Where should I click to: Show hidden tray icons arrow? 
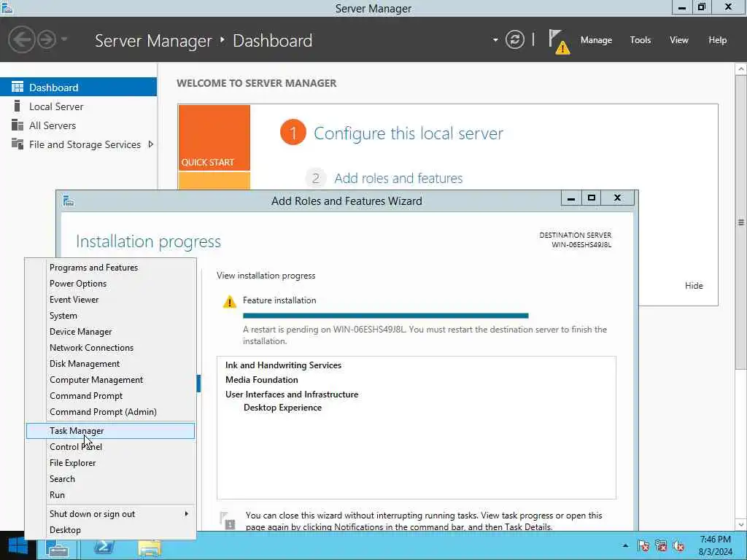point(625,545)
